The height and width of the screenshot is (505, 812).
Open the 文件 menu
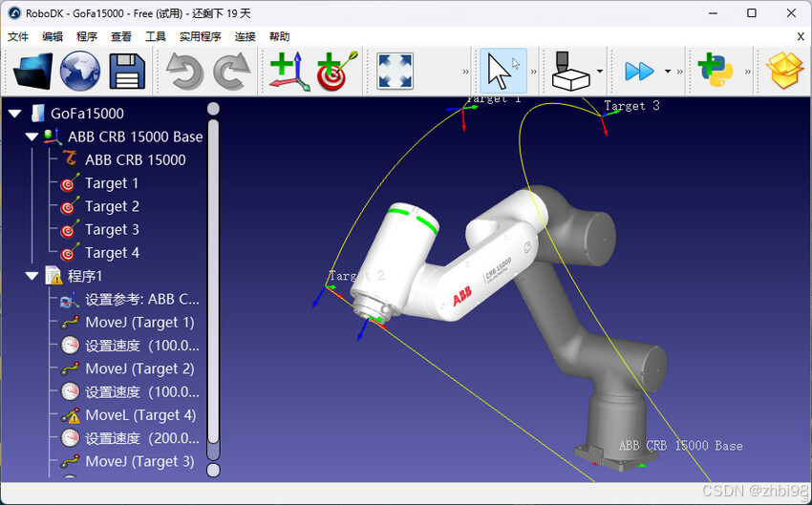pos(18,36)
